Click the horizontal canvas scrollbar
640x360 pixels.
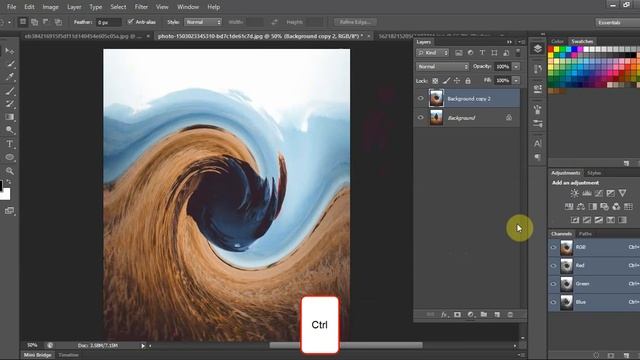346,346
